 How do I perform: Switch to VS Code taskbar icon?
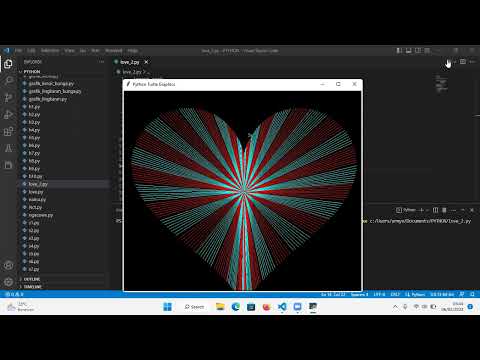click(x=282, y=307)
